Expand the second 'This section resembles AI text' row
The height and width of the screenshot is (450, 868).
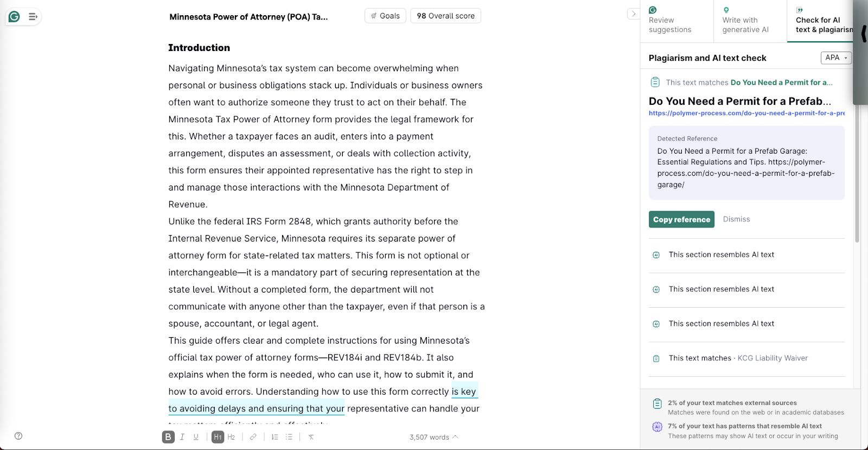[x=746, y=289]
